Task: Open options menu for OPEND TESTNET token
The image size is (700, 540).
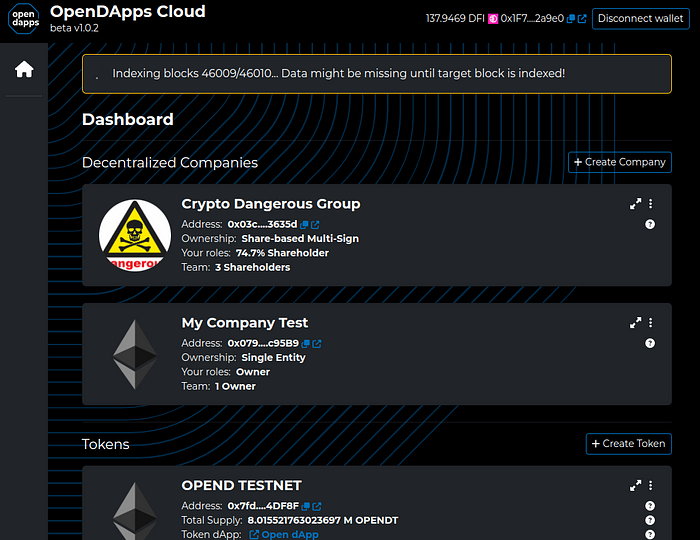Action: (x=650, y=486)
